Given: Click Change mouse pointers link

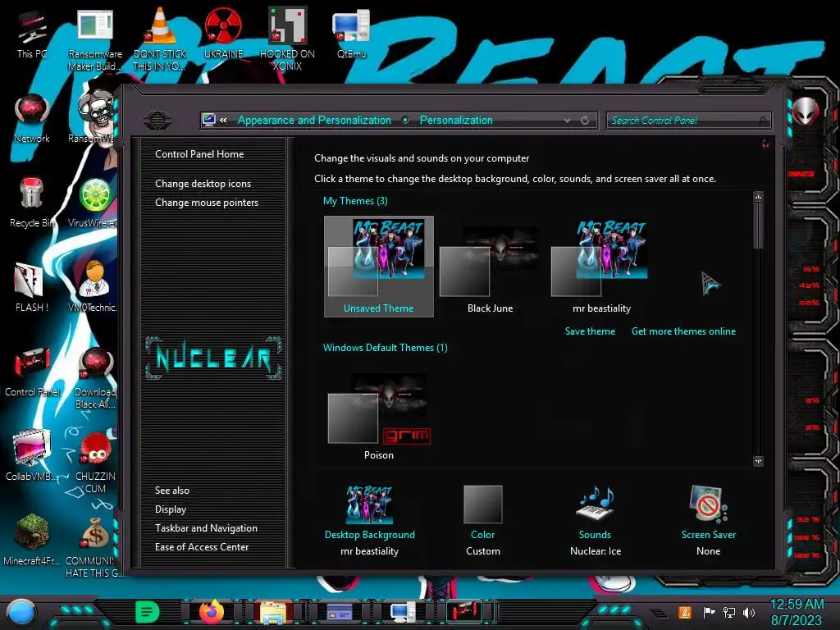Looking at the screenshot, I should 207,203.
